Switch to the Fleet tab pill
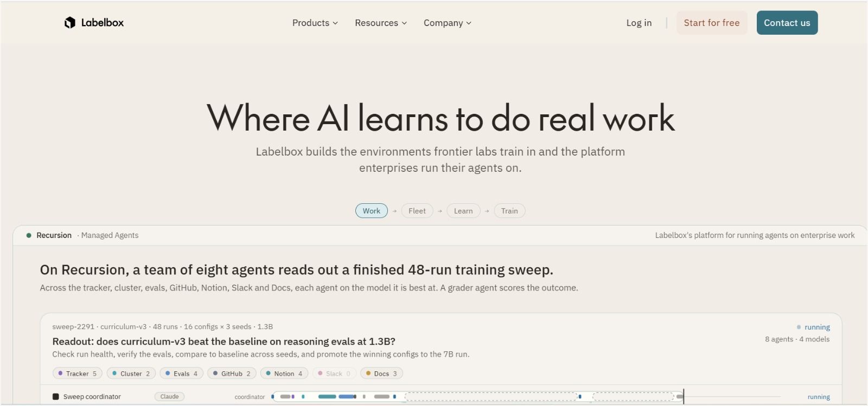Viewport: 868px width, 406px height. [417, 211]
